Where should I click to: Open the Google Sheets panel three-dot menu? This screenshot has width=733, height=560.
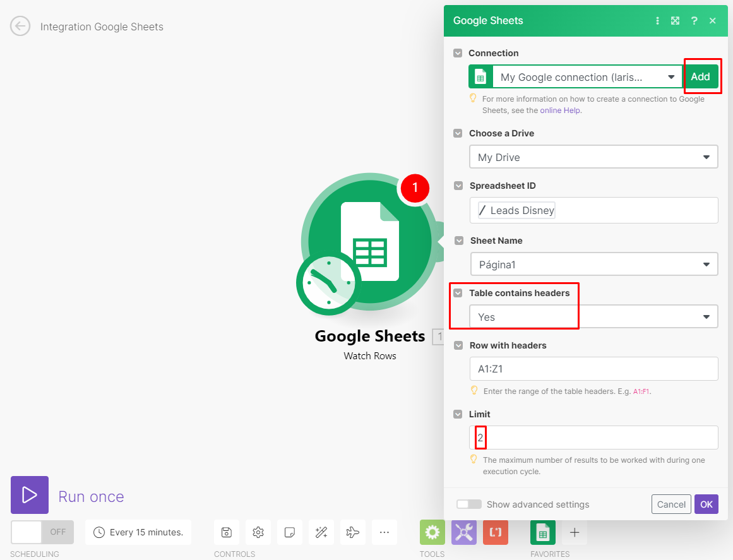pyautogui.click(x=657, y=21)
